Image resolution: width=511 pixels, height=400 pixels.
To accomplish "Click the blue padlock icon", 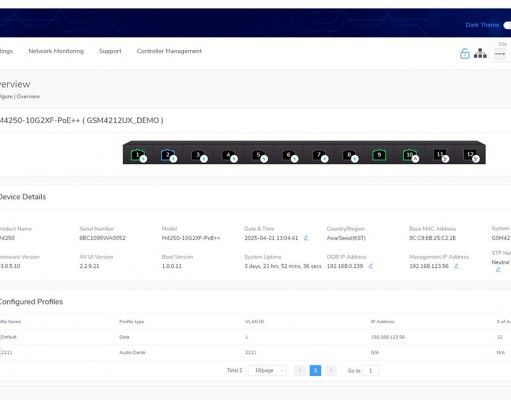I will point(465,53).
